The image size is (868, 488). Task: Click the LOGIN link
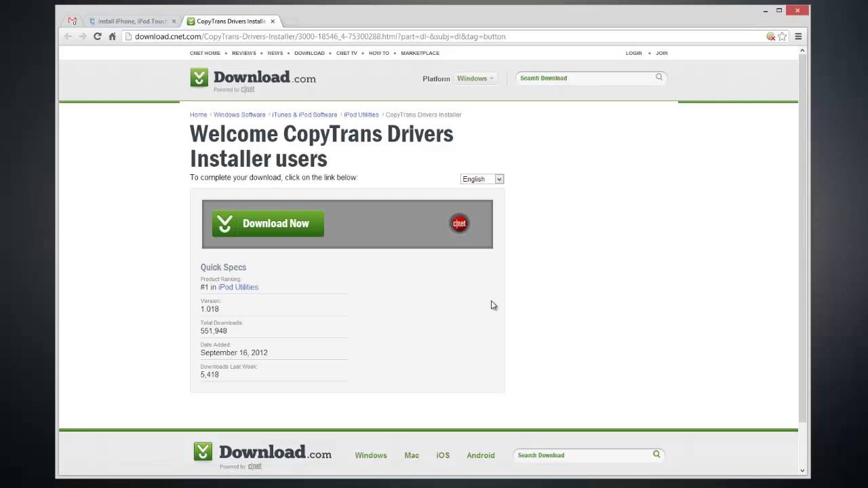coord(634,53)
